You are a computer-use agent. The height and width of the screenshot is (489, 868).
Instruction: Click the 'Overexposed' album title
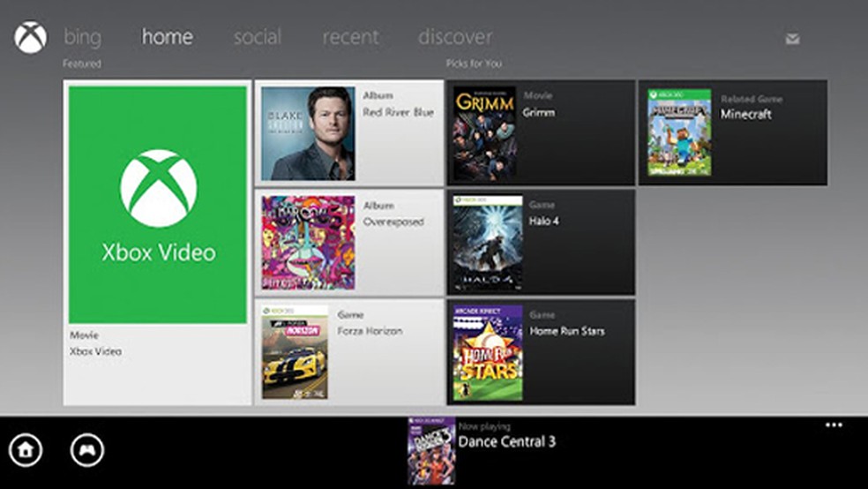click(x=393, y=222)
